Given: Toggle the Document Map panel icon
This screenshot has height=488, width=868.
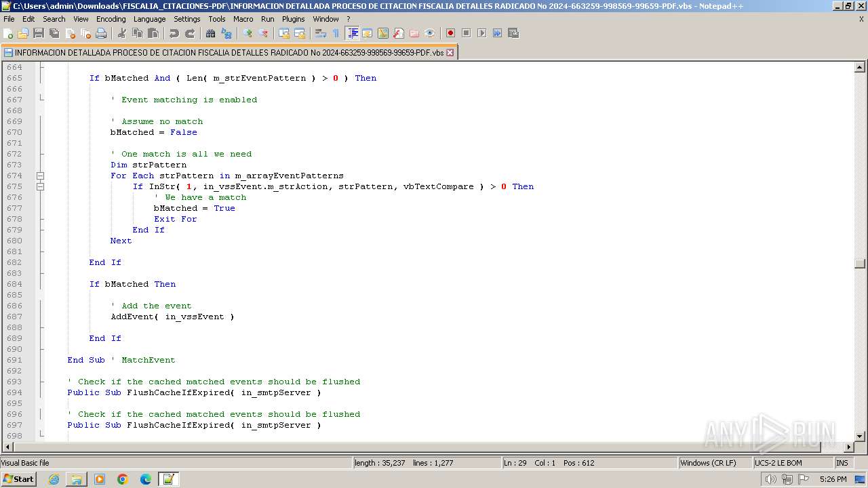Looking at the screenshot, I should tap(383, 33).
